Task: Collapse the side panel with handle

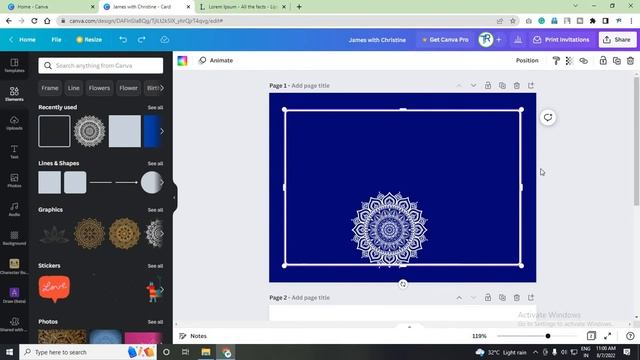Action: [x=175, y=198]
